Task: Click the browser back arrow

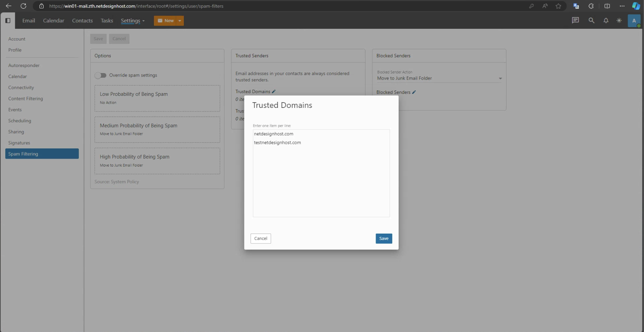Action: pyautogui.click(x=8, y=6)
